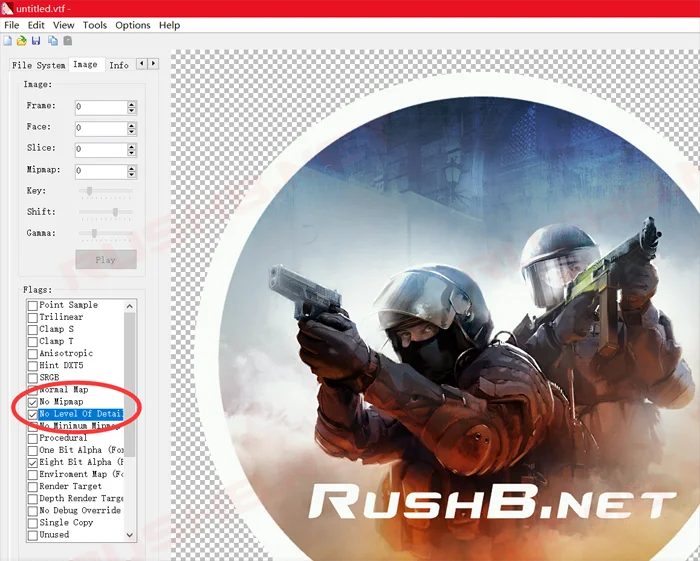Image resolution: width=700 pixels, height=561 pixels.
Task: Toggle the Anisotropic flag
Action: [x=33, y=354]
